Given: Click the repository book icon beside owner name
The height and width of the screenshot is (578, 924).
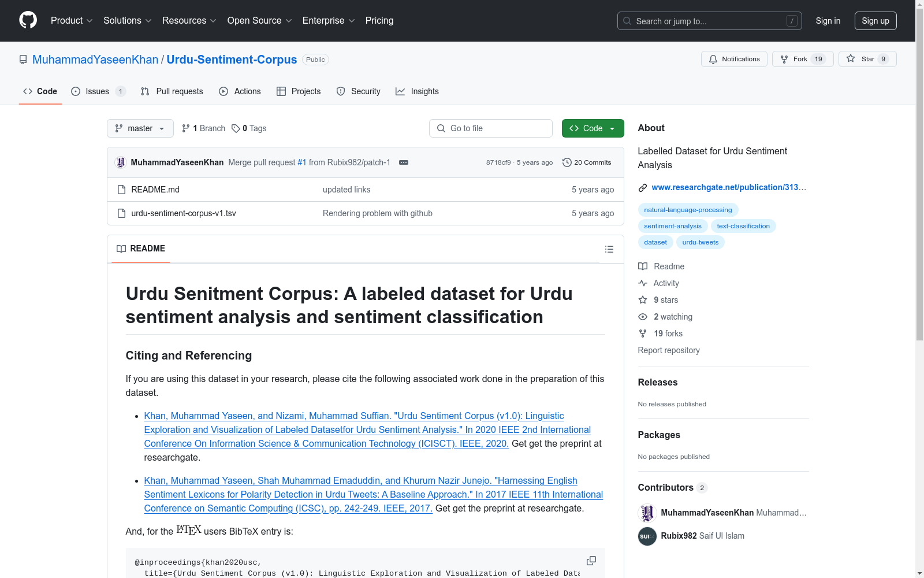Looking at the screenshot, I should coord(23,60).
